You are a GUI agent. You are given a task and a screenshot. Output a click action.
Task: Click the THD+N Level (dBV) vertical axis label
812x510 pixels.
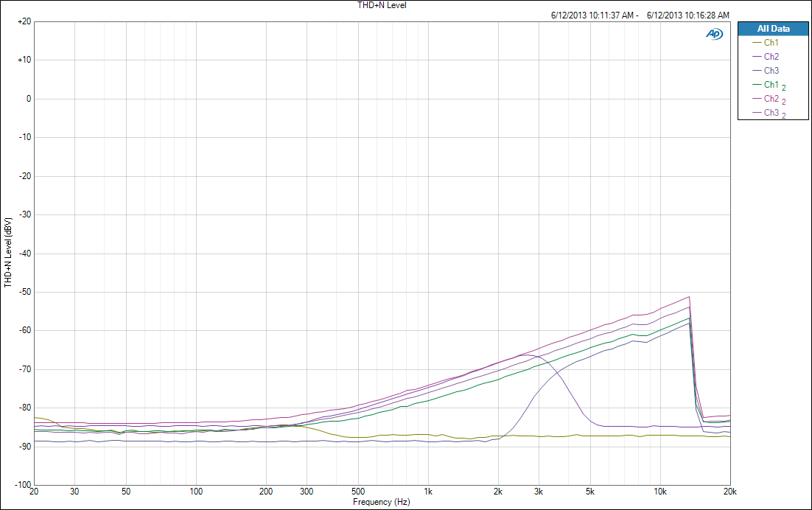tap(8, 253)
